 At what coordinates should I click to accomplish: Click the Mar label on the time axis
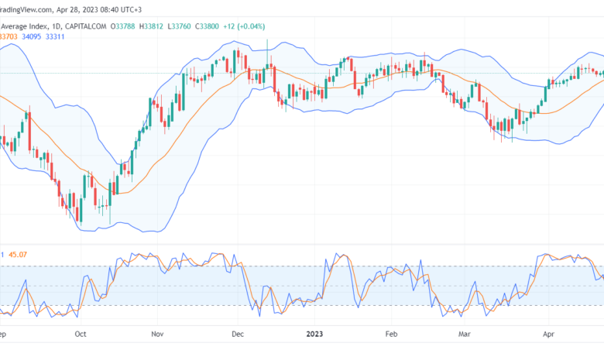[464, 334]
